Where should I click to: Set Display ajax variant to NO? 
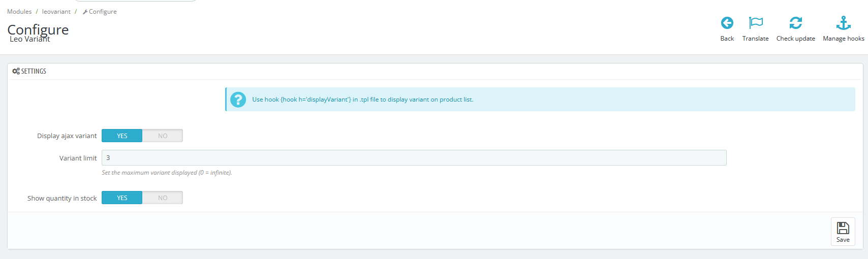tap(163, 136)
